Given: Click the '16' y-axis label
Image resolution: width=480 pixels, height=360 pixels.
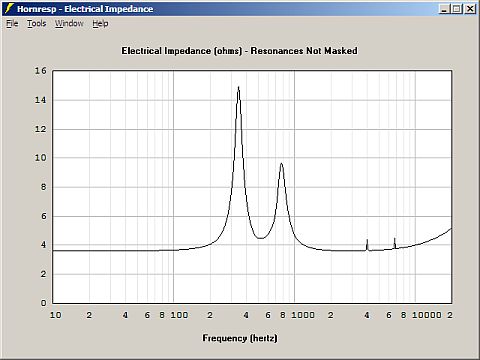Looking at the screenshot, I should [x=41, y=71].
